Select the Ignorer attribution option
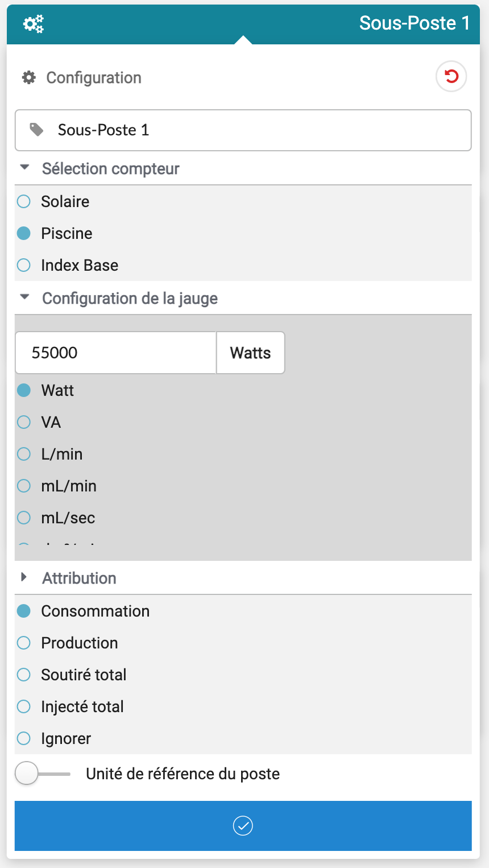 [x=24, y=738]
